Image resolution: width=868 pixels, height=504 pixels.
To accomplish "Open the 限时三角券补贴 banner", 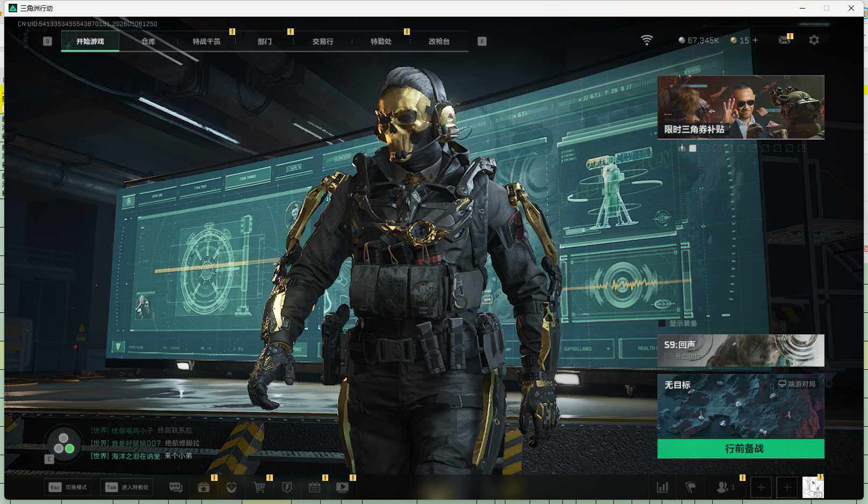I will [x=741, y=107].
